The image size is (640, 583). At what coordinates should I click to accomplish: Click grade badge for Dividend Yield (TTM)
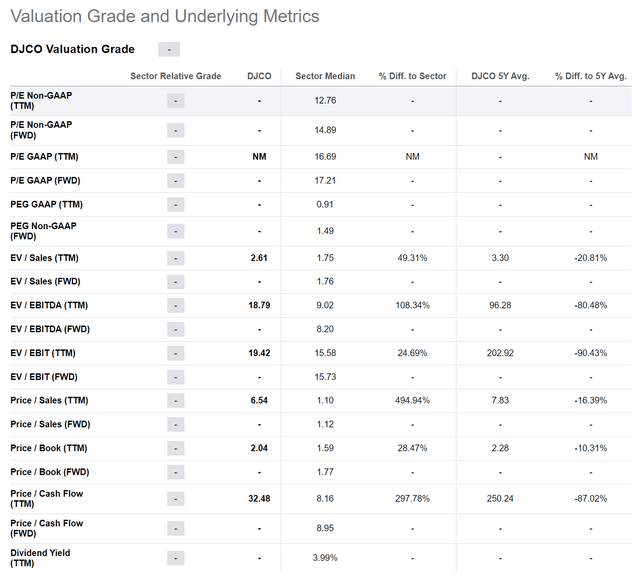176,558
